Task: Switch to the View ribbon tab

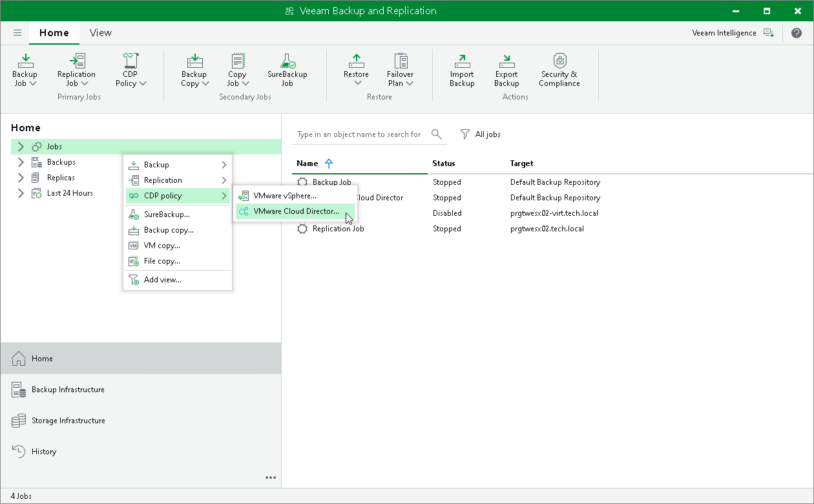Action: (x=101, y=32)
